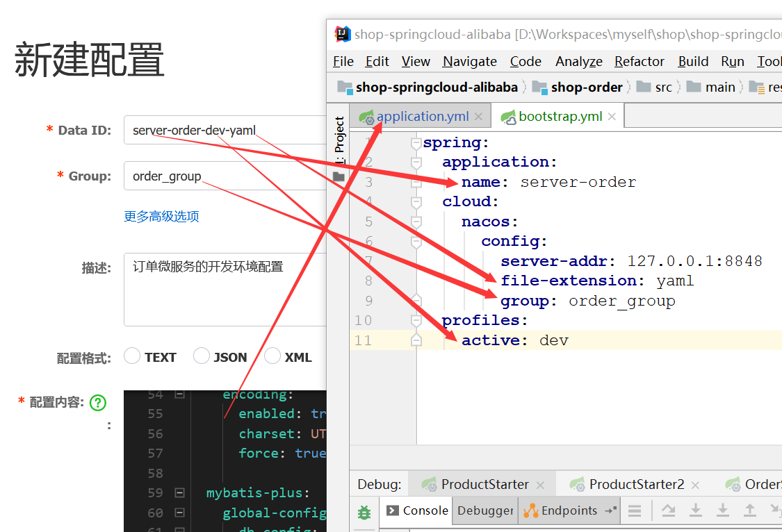Click the green help icon beside 配置内容
This screenshot has height=532, width=782.
pos(98,402)
